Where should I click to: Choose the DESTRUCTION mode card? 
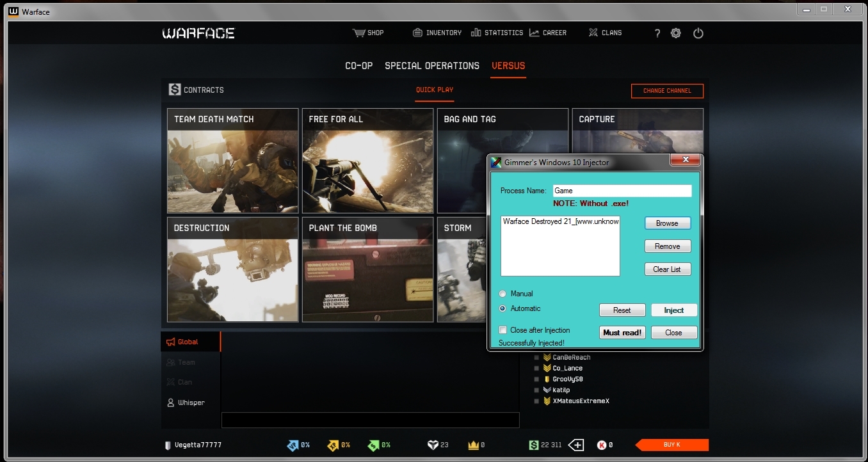233,269
